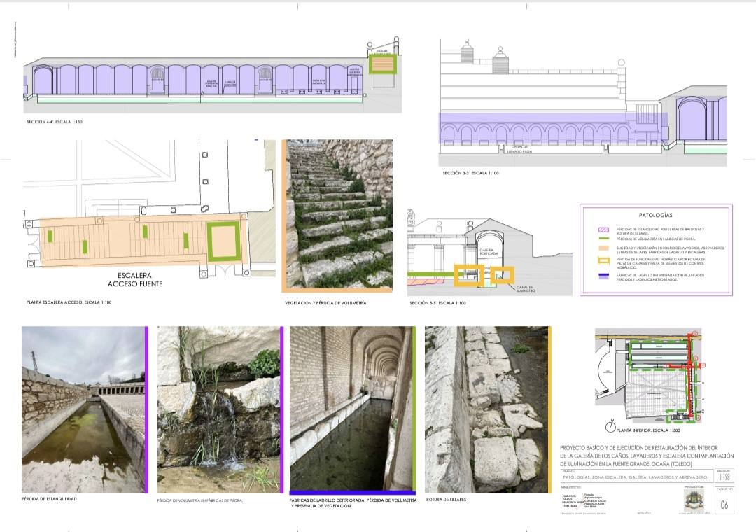
Task: Click the green square on staircase plan
Action: click(x=225, y=240)
